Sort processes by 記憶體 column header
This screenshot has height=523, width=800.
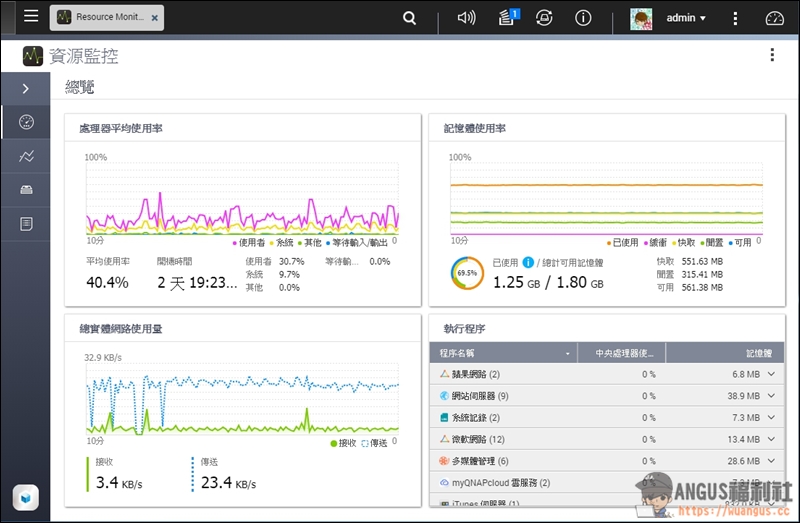[725, 353]
